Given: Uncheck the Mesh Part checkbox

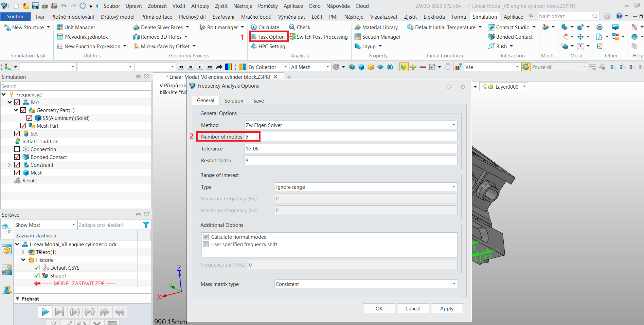Looking at the screenshot, I should click(23, 126).
